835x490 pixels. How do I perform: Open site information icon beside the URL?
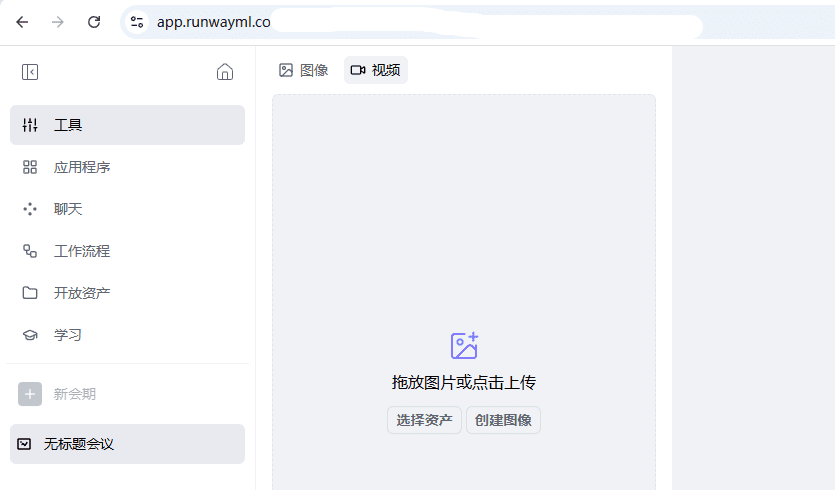(x=137, y=22)
